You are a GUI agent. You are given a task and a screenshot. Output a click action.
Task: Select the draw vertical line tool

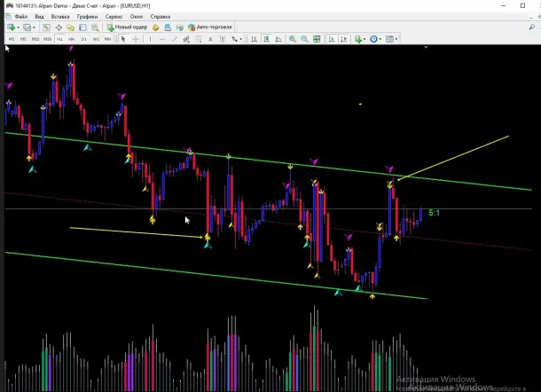point(150,39)
